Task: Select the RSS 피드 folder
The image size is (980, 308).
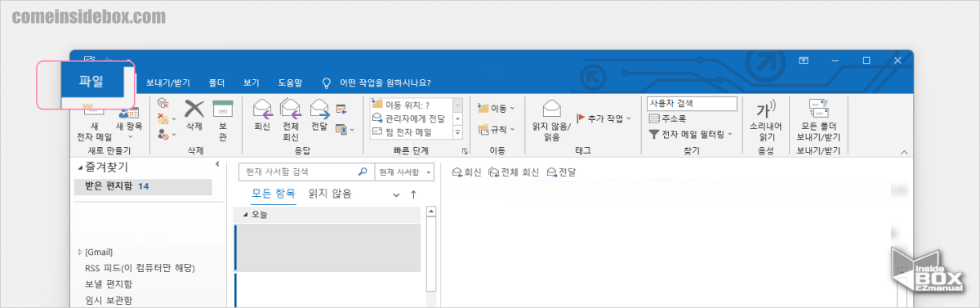Action: [x=140, y=268]
